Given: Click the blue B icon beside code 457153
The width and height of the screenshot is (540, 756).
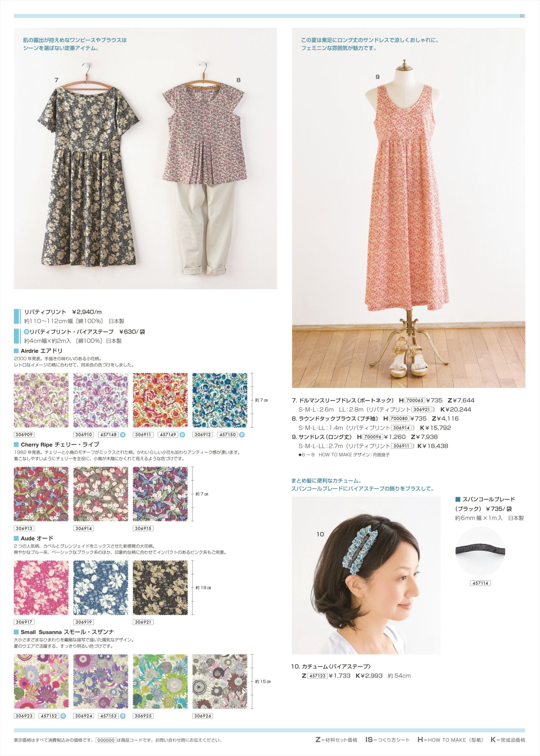Looking at the screenshot, I should point(123,715).
